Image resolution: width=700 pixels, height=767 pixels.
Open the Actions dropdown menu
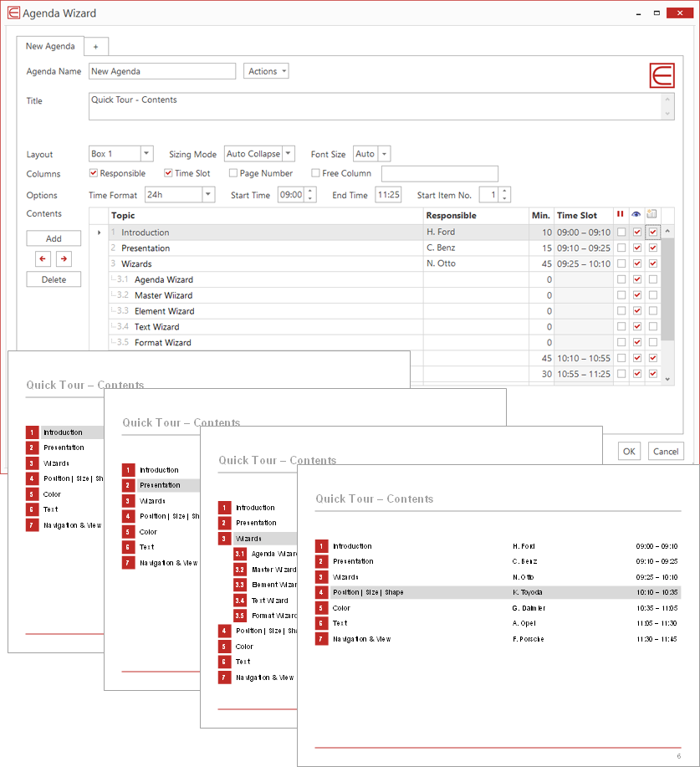point(266,71)
